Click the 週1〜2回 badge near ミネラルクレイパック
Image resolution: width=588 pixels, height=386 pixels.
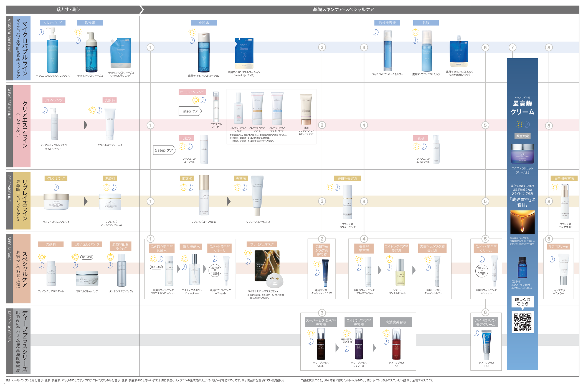coord(87,257)
